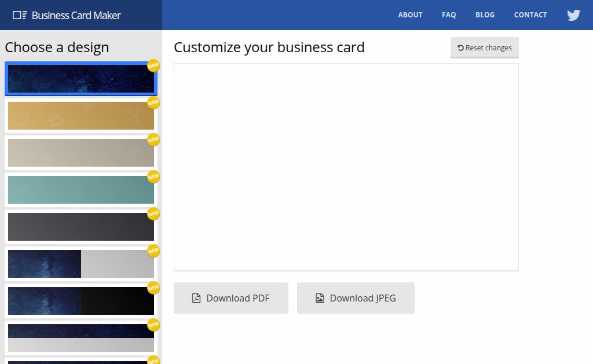The width and height of the screenshot is (593, 364).
Task: Click the blank business card preview canvas
Action: (x=346, y=167)
